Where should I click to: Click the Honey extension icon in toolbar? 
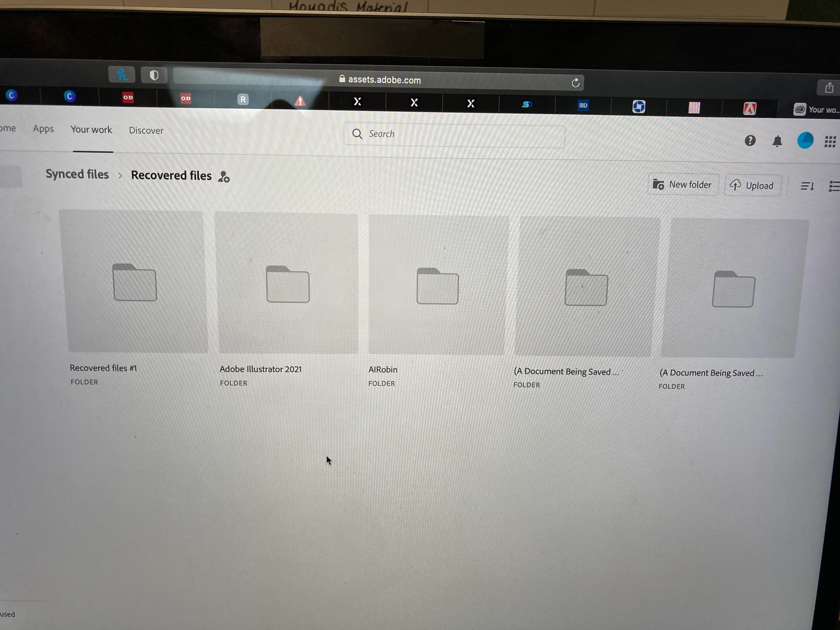121,74
